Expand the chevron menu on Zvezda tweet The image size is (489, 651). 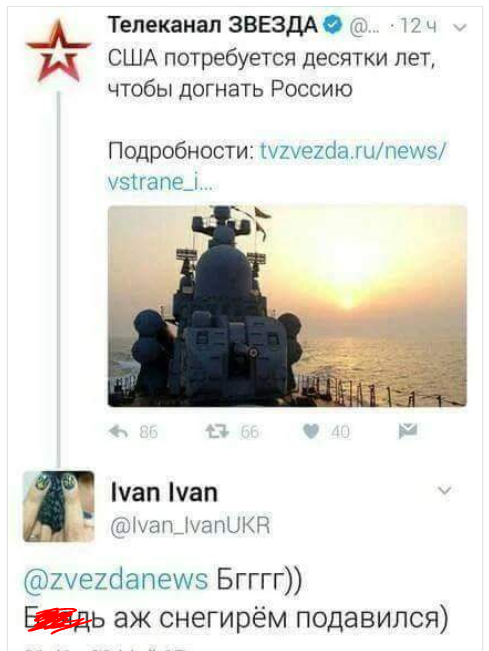pyautogui.click(x=460, y=28)
